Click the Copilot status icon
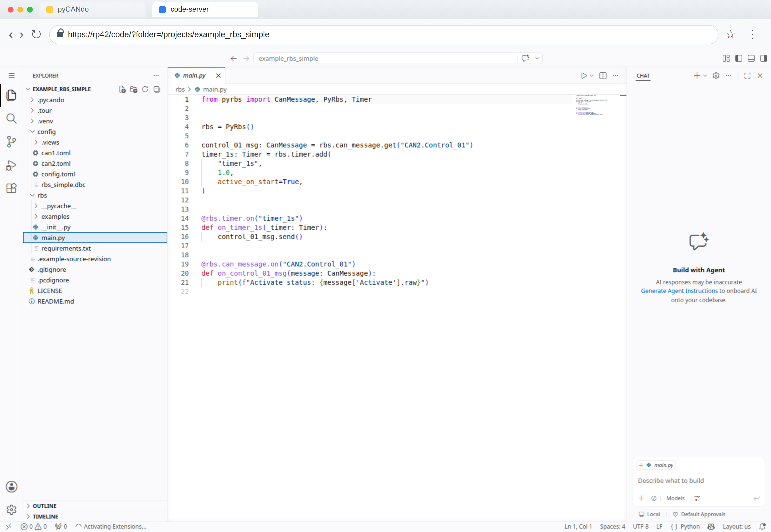Viewport: 771px width, 532px height. click(711, 526)
